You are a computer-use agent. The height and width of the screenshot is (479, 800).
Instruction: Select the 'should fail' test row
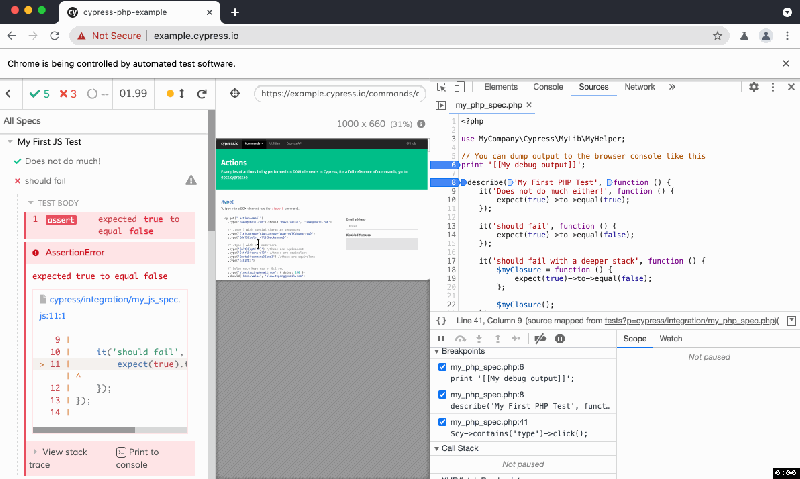click(104, 181)
